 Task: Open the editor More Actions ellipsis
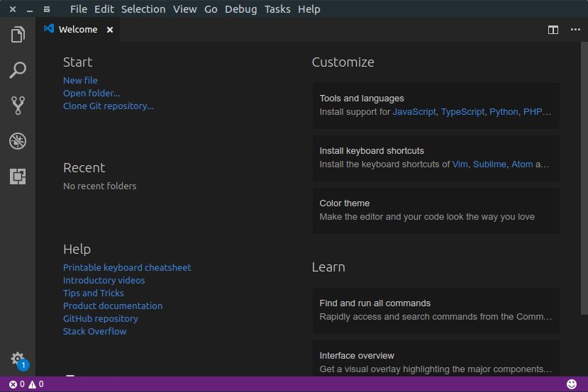point(575,30)
